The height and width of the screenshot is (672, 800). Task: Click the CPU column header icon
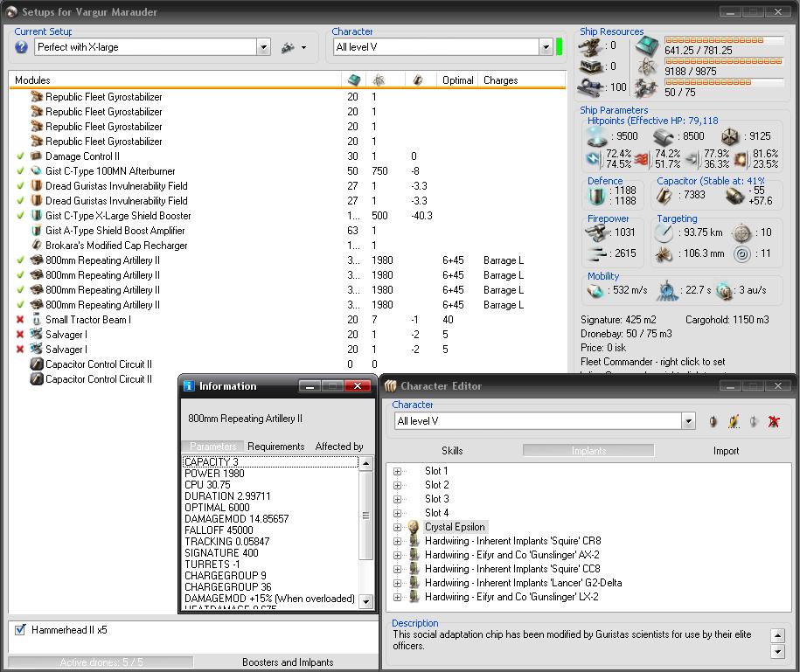352,80
